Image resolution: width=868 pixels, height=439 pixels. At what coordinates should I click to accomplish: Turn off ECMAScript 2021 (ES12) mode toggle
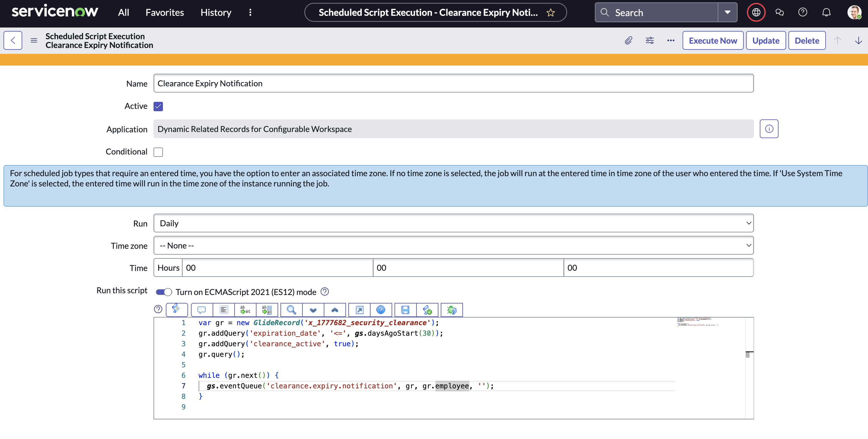[x=163, y=292]
